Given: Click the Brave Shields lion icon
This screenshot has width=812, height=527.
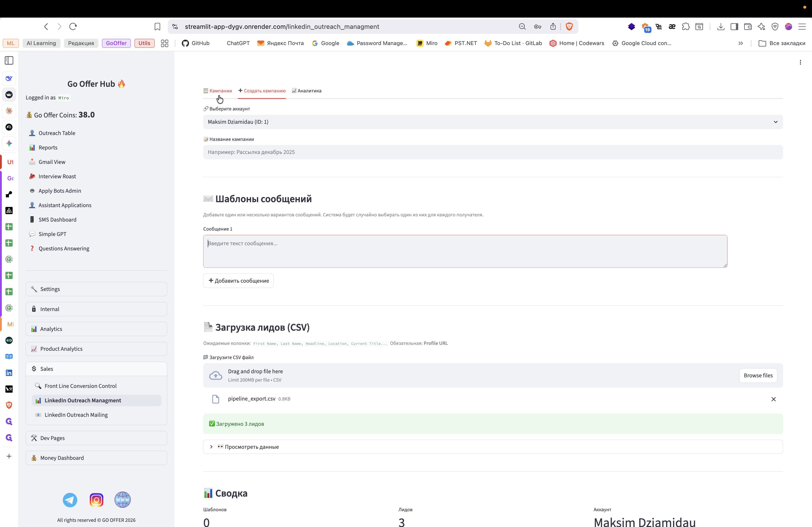Looking at the screenshot, I should tap(569, 27).
